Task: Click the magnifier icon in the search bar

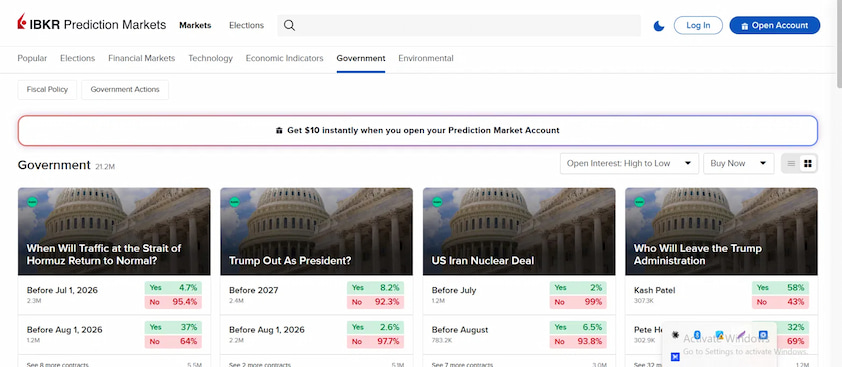Action: pyautogui.click(x=289, y=25)
